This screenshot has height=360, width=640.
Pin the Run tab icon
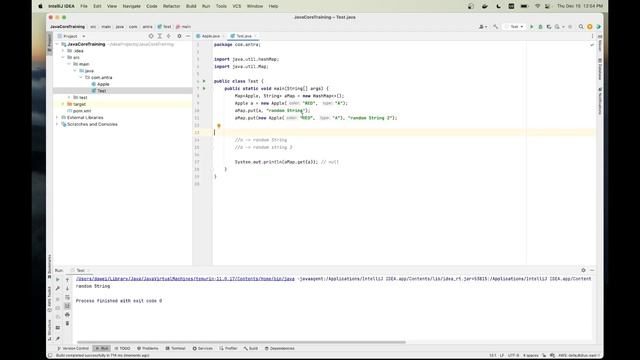click(58, 338)
